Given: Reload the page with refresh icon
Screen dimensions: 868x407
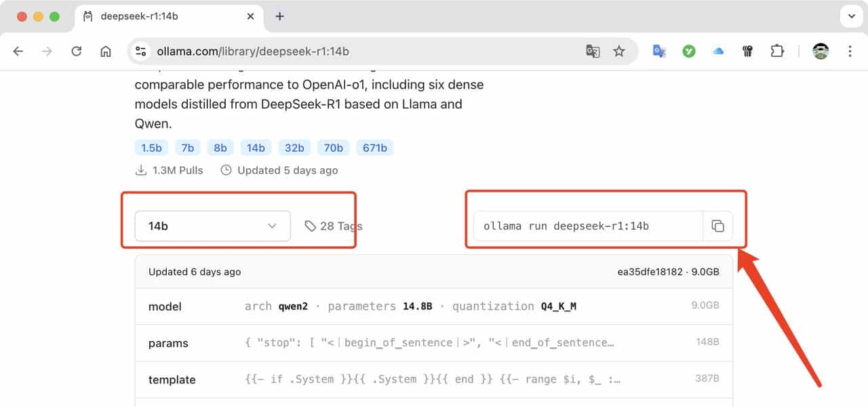Looking at the screenshot, I should [x=77, y=52].
